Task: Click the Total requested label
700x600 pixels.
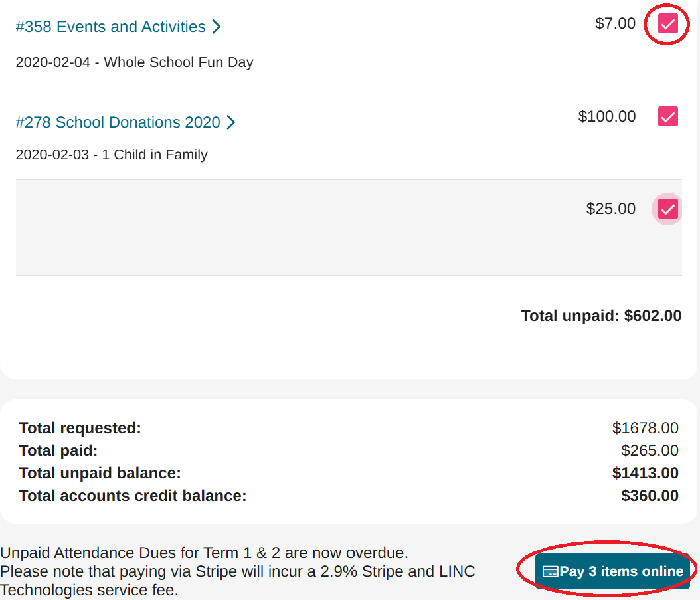Action: tap(80, 428)
